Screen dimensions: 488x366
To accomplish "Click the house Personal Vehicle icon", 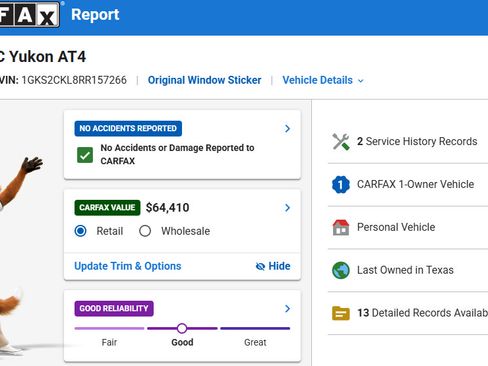I will point(341,227).
